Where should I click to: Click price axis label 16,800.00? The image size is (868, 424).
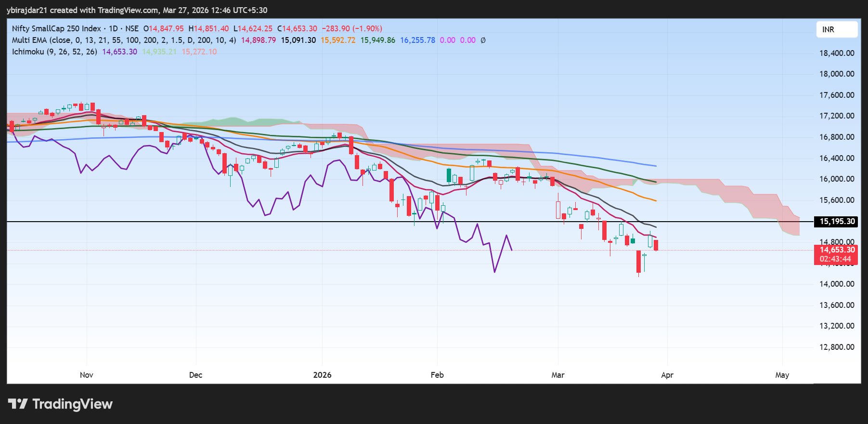click(x=837, y=137)
